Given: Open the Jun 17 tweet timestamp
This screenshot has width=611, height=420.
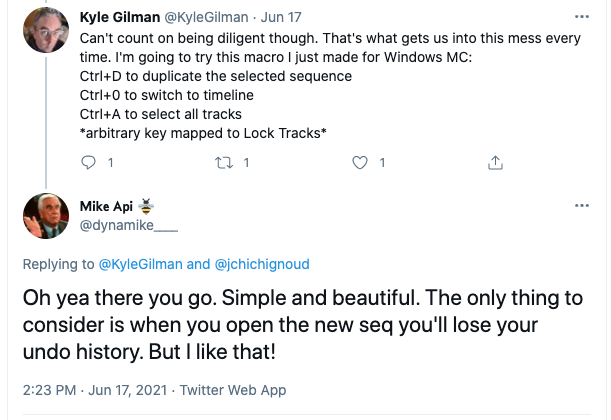Looking at the screenshot, I should coord(281,17).
